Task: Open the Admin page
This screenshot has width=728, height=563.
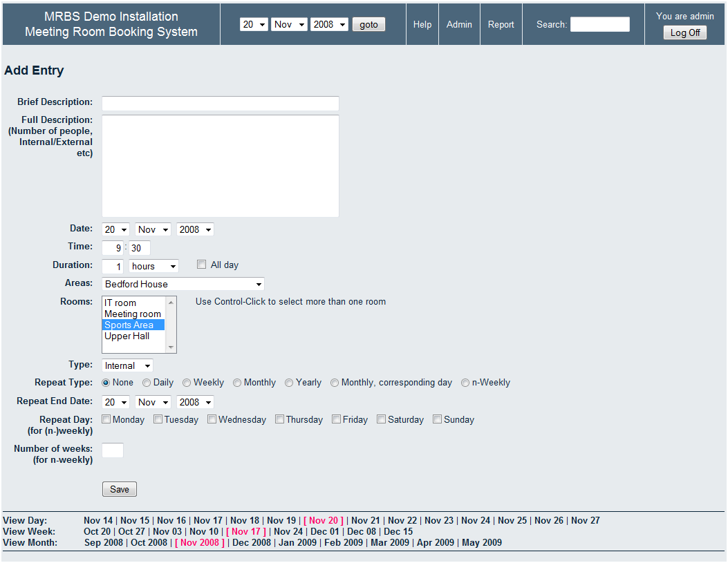Action: 459,24
